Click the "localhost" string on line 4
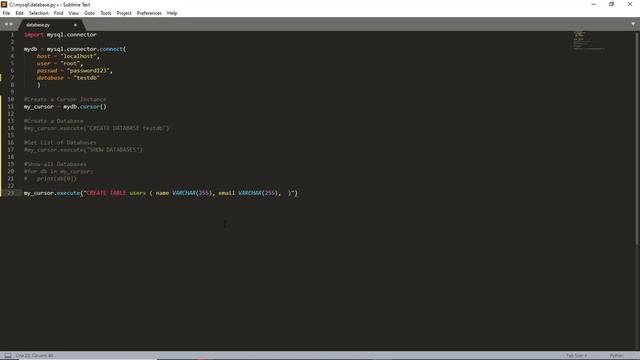Viewport: 640px width, 360px height. coord(78,56)
